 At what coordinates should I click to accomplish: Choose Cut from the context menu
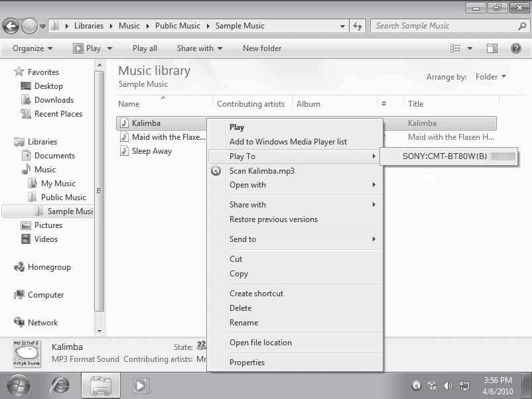[x=295, y=259]
